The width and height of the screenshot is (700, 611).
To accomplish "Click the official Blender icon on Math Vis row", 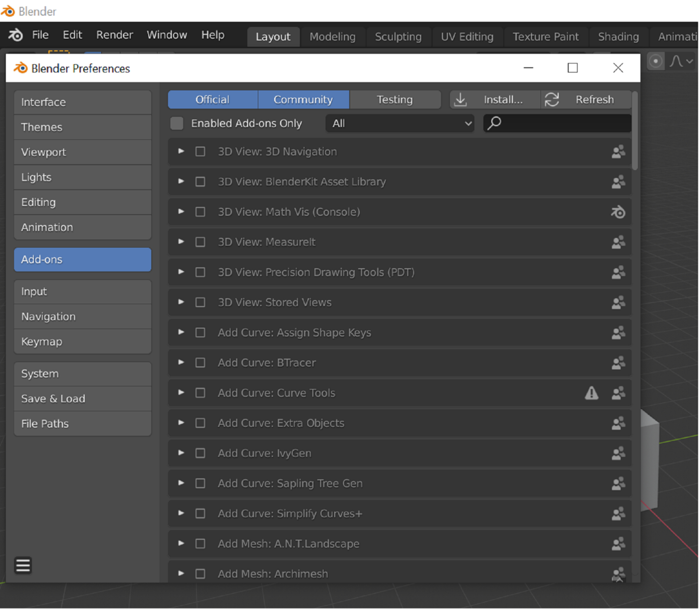I will 618,212.
